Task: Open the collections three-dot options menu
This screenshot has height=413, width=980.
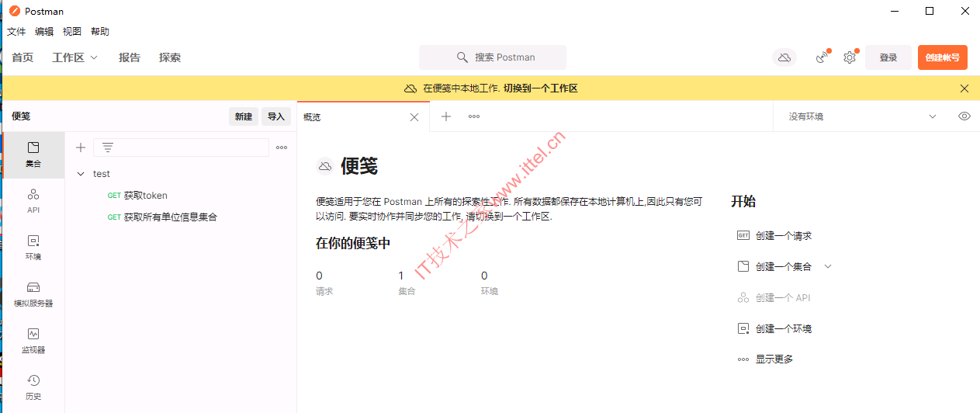Action: coord(282,147)
